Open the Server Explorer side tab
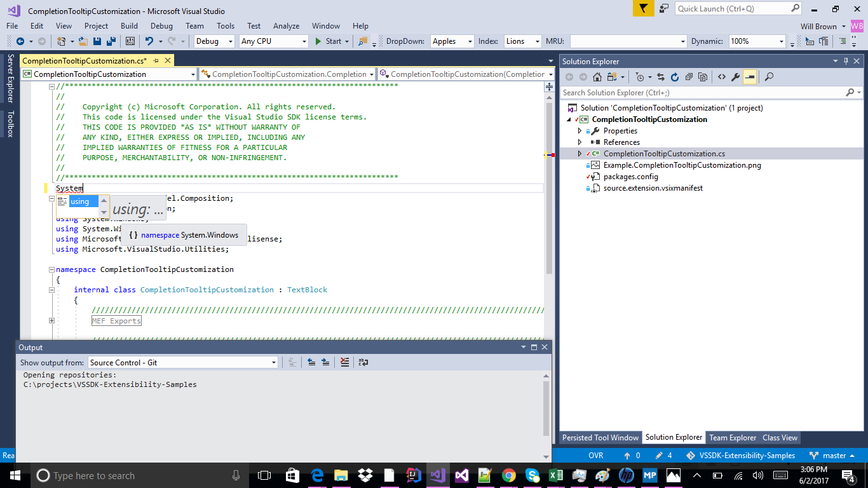The height and width of the screenshot is (488, 868). click(x=10, y=78)
